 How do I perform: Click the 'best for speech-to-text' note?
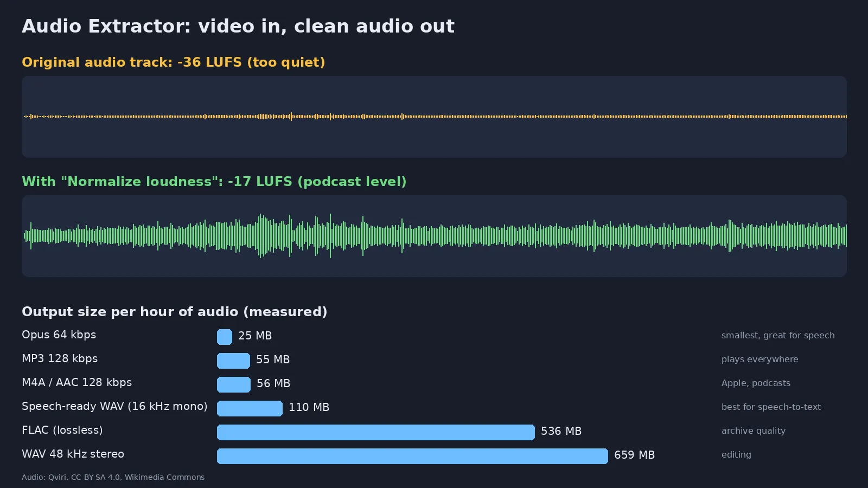click(x=771, y=407)
